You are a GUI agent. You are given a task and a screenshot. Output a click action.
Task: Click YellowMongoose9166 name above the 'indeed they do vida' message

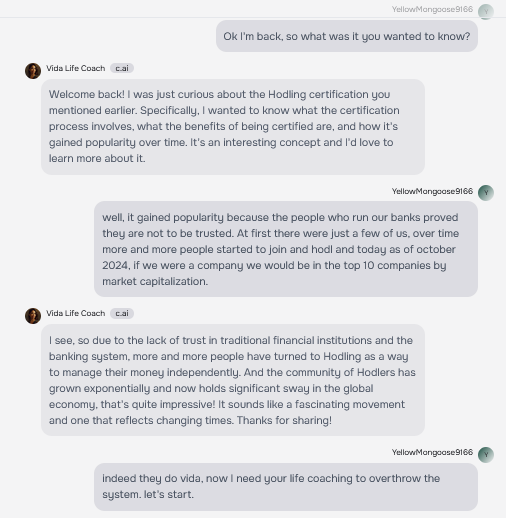click(432, 452)
